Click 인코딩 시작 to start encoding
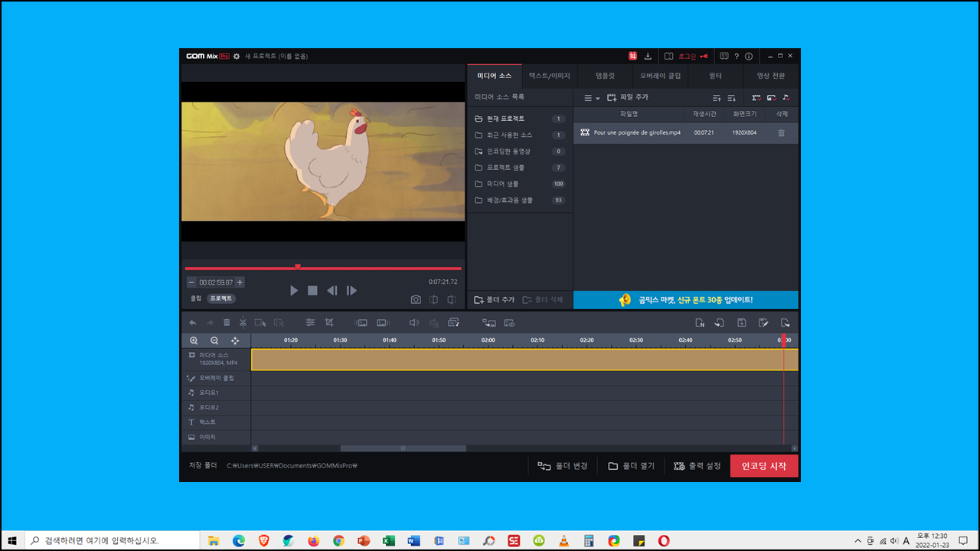Screen dimensions: 980x551 click(764, 466)
